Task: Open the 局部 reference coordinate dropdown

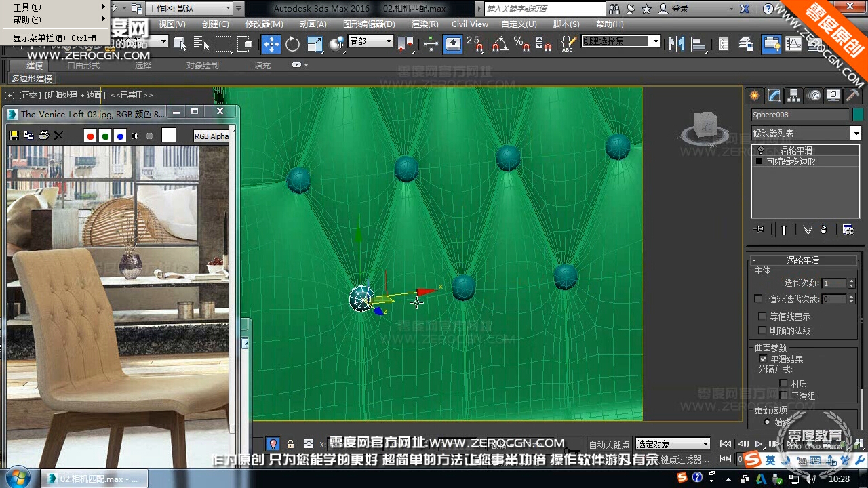Action: [370, 41]
